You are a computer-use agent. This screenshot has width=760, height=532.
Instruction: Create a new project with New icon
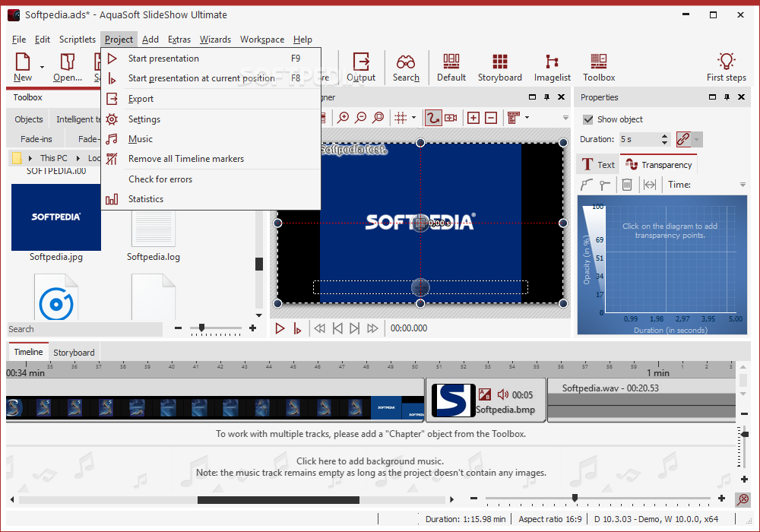23,68
